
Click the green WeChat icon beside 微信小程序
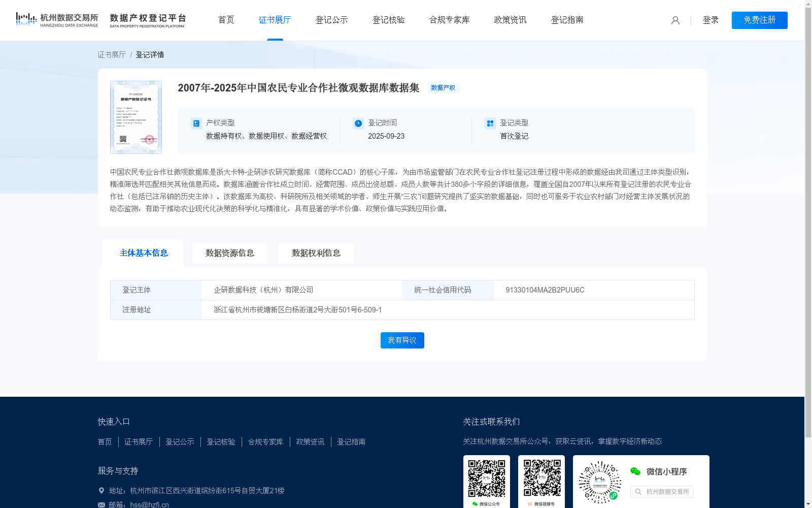click(635, 471)
